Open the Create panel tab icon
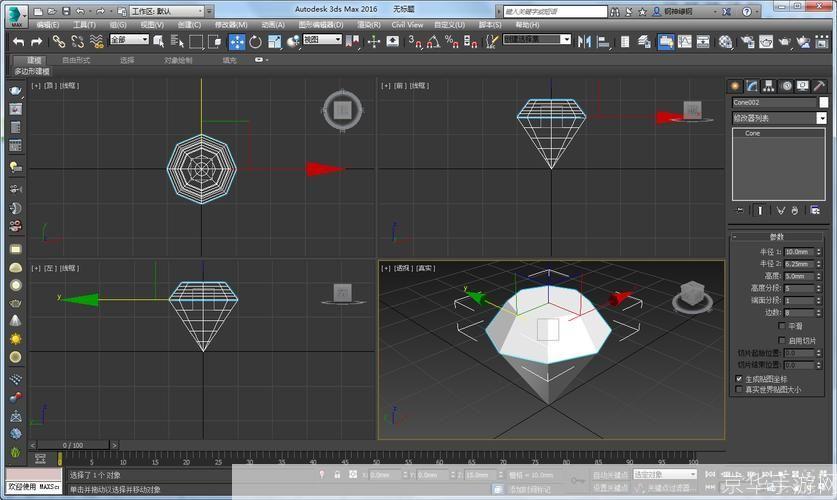Viewport: 837px width, 500px height. point(735,86)
